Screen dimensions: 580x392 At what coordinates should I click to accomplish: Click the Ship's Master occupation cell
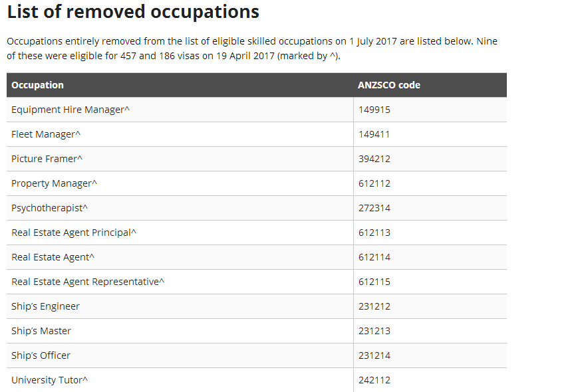tap(41, 331)
